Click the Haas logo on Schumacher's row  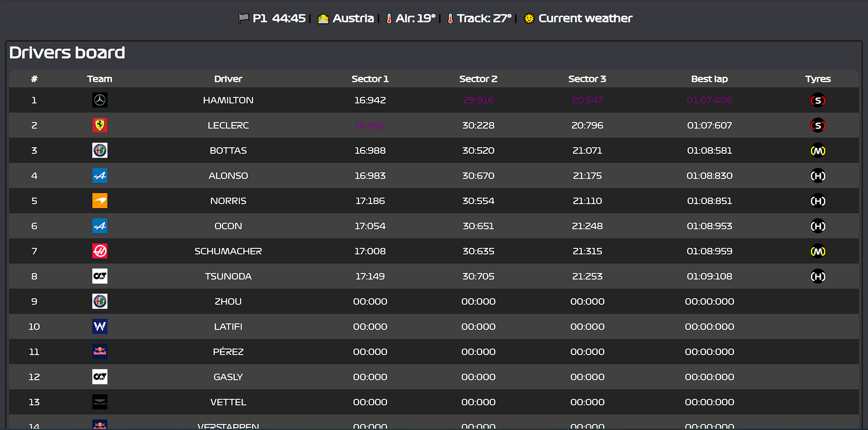[x=100, y=251]
